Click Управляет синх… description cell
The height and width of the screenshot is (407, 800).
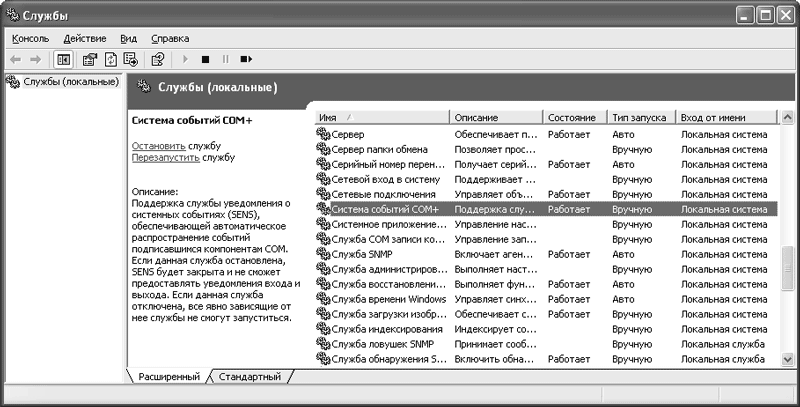(x=495, y=299)
